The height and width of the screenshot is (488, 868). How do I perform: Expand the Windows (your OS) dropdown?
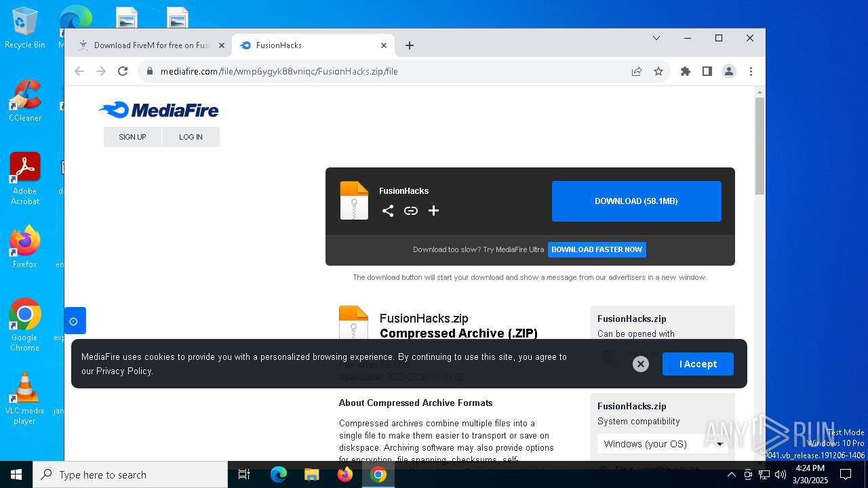point(663,444)
